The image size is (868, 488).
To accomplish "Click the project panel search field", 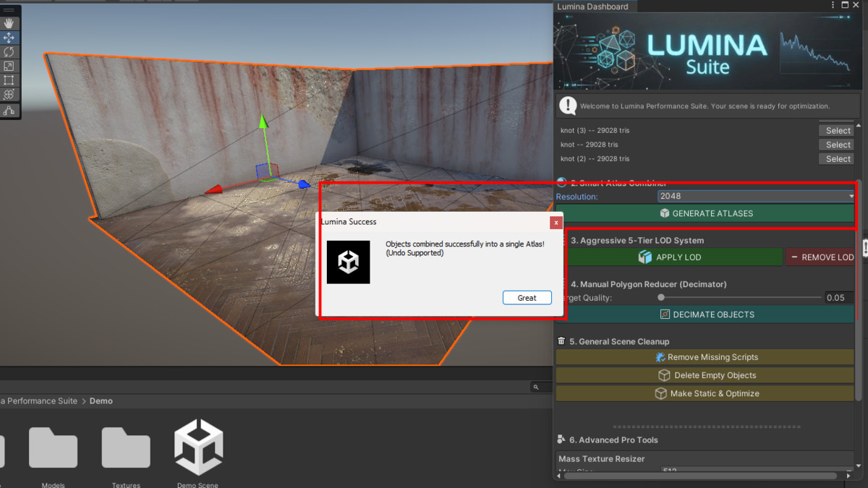I will [541, 388].
